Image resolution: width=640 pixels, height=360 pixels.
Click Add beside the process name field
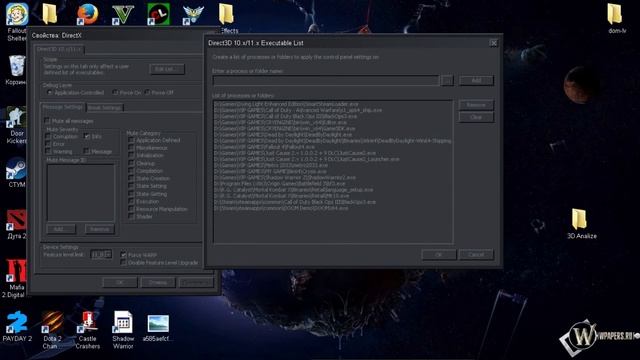pyautogui.click(x=476, y=80)
